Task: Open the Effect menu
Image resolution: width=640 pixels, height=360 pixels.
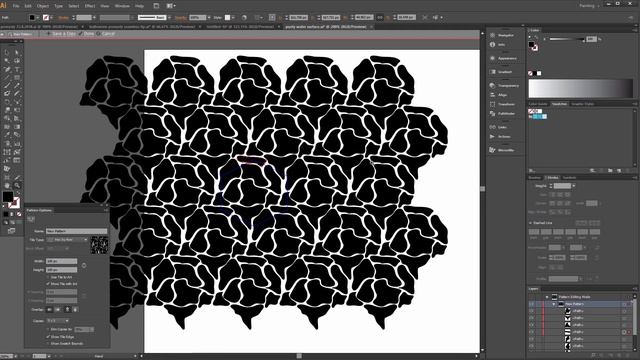Action: click(90, 6)
